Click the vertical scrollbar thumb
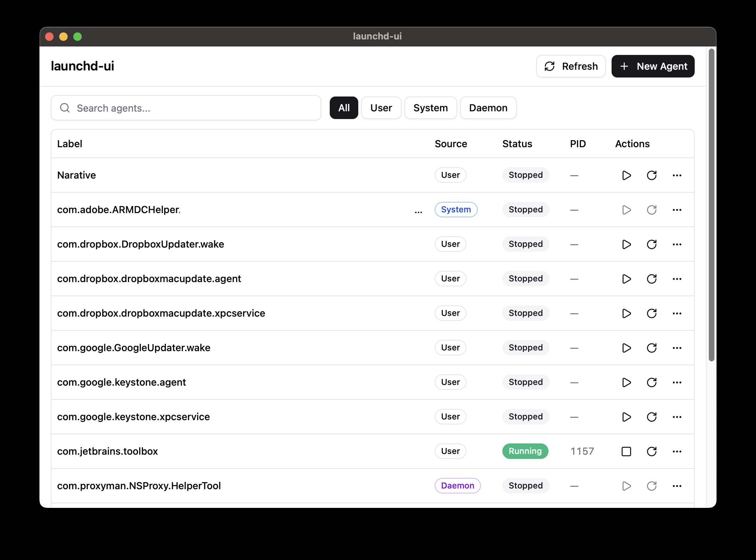Image resolution: width=756 pixels, height=560 pixels. click(711, 204)
